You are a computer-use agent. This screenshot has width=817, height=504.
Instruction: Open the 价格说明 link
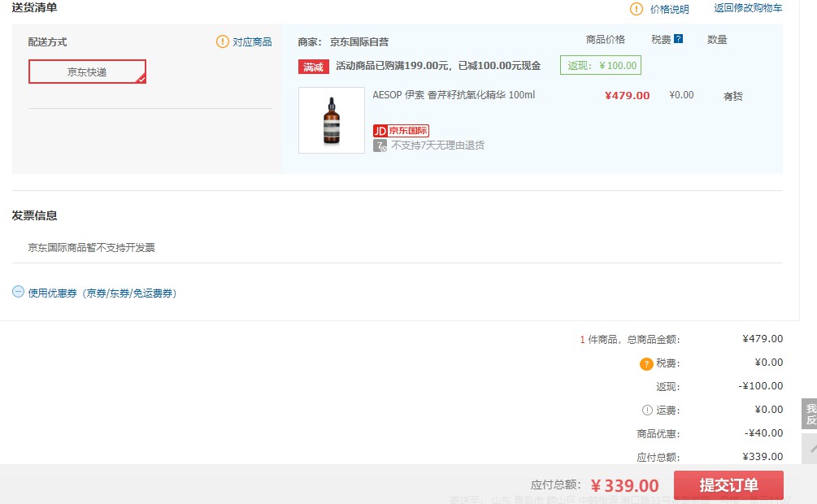[x=669, y=10]
